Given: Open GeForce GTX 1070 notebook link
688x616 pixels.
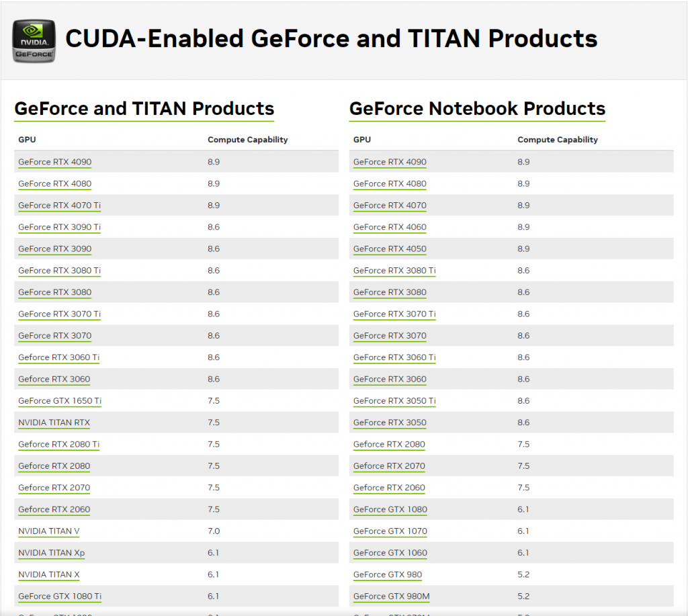Looking at the screenshot, I should [x=390, y=531].
